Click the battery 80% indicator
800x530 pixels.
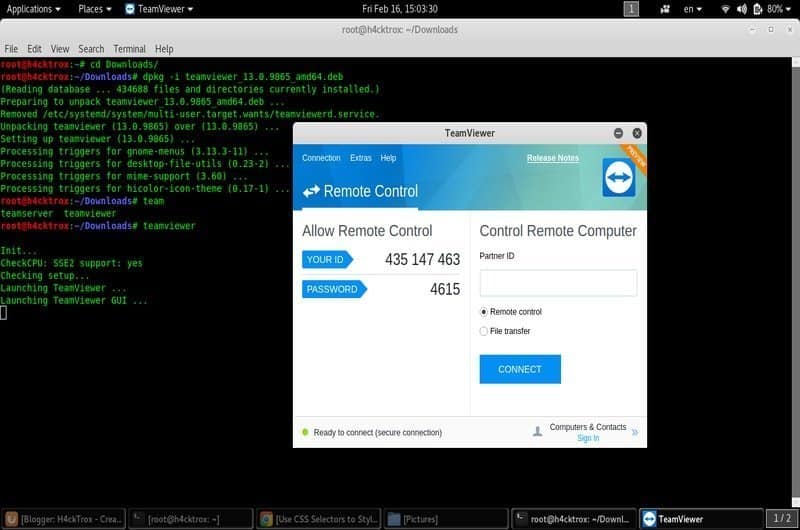click(x=768, y=9)
